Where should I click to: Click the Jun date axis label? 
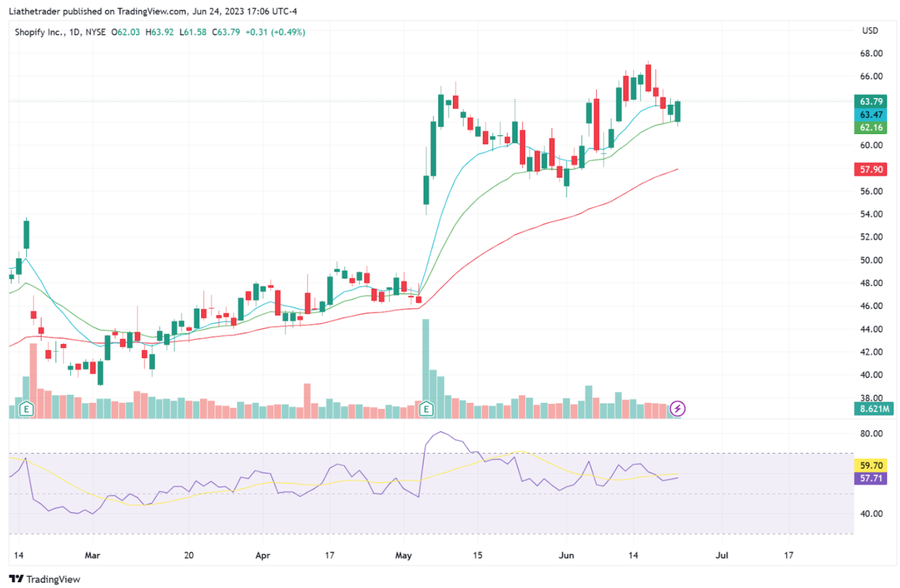(x=566, y=555)
